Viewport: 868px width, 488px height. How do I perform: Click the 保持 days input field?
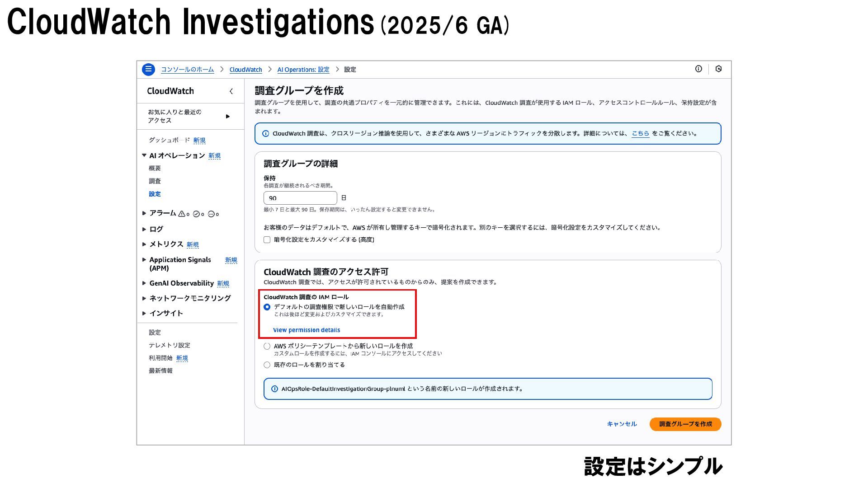[x=300, y=198]
